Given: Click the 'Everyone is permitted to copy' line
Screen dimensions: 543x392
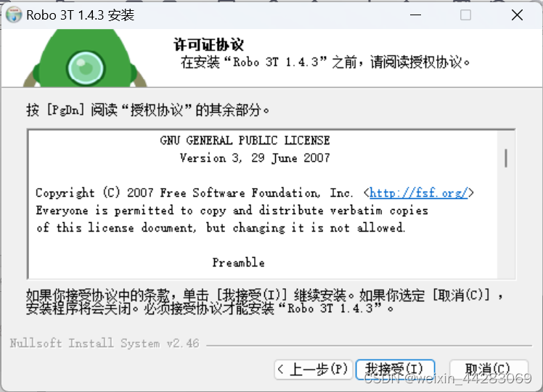Looking at the screenshot, I should point(232,211).
